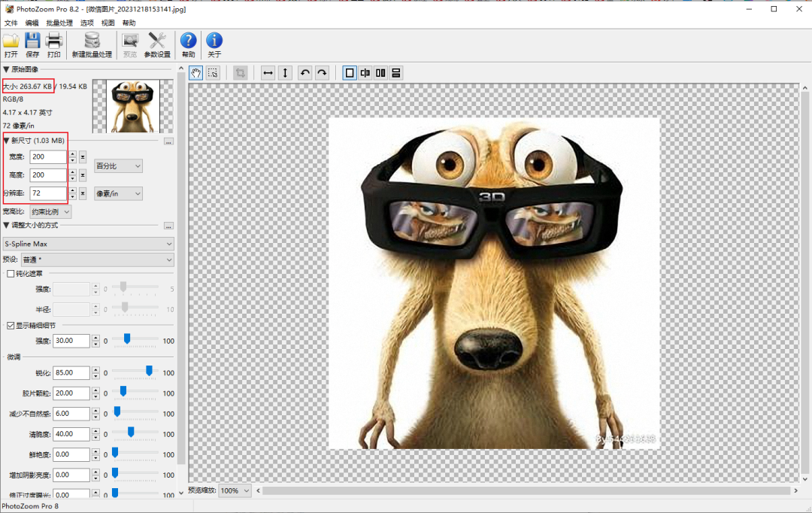Open the 约束比例 aspect ratio dropdown
812x513 pixels.
tap(50, 212)
